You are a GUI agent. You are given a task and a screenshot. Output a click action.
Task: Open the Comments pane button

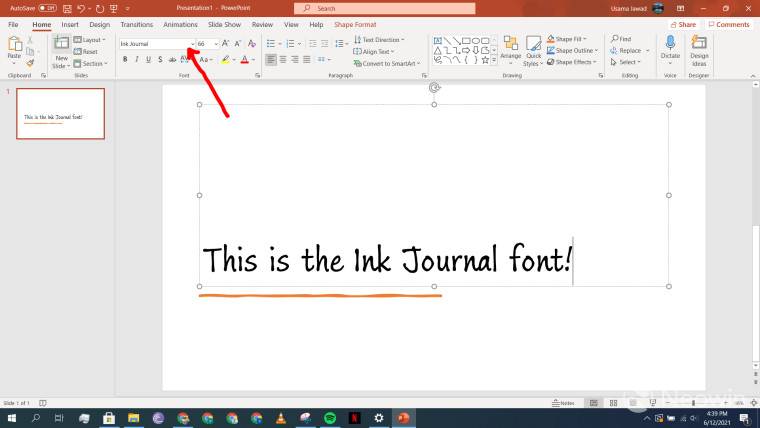[x=729, y=24]
